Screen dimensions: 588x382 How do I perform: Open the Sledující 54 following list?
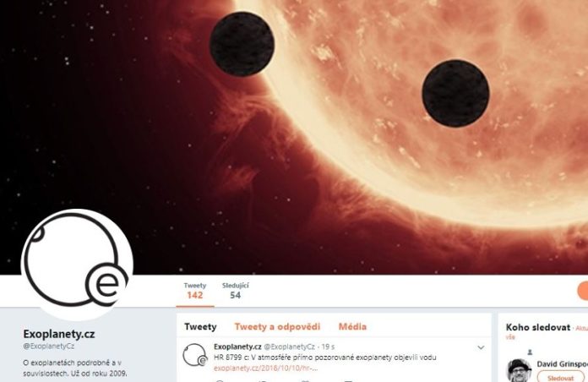(x=235, y=291)
